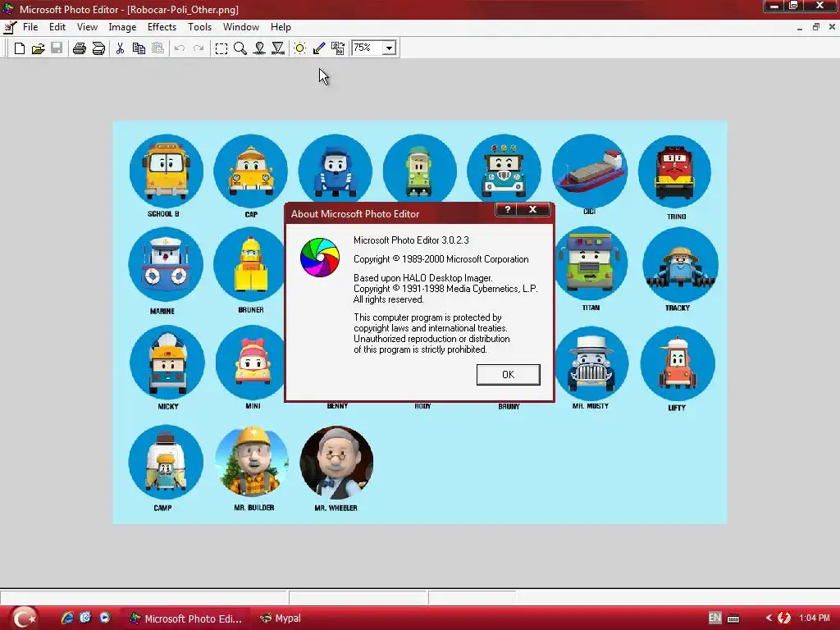Image resolution: width=840 pixels, height=630 pixels.
Task: Click the Mr. Wheeler character portrait
Action: click(x=336, y=463)
